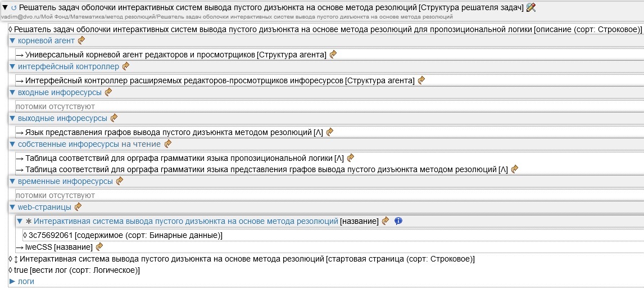The image size is (644, 288).
Task: Collapse the web-страницы section
Action: point(13,207)
